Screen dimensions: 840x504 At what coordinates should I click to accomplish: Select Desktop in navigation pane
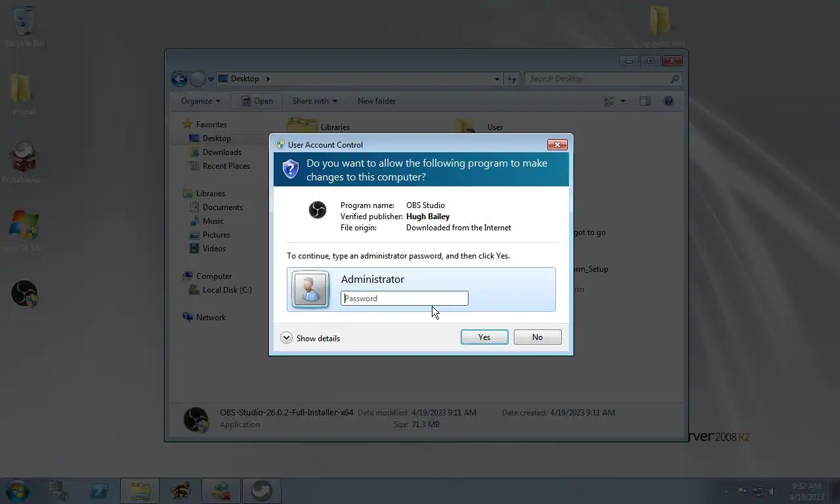click(x=210, y=138)
